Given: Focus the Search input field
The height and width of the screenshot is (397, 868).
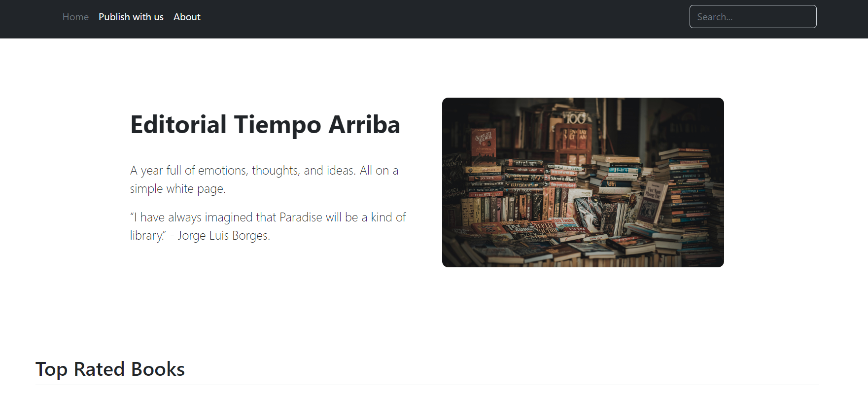Looking at the screenshot, I should [x=753, y=17].
